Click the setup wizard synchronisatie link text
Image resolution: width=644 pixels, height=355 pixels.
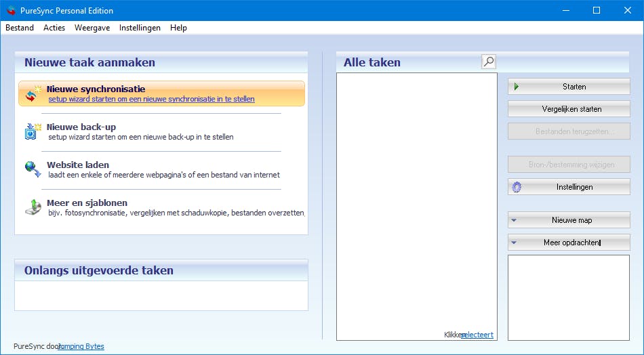(x=151, y=99)
